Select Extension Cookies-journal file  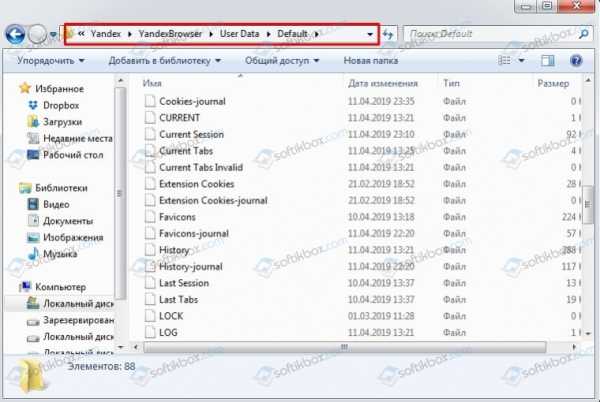tap(213, 200)
